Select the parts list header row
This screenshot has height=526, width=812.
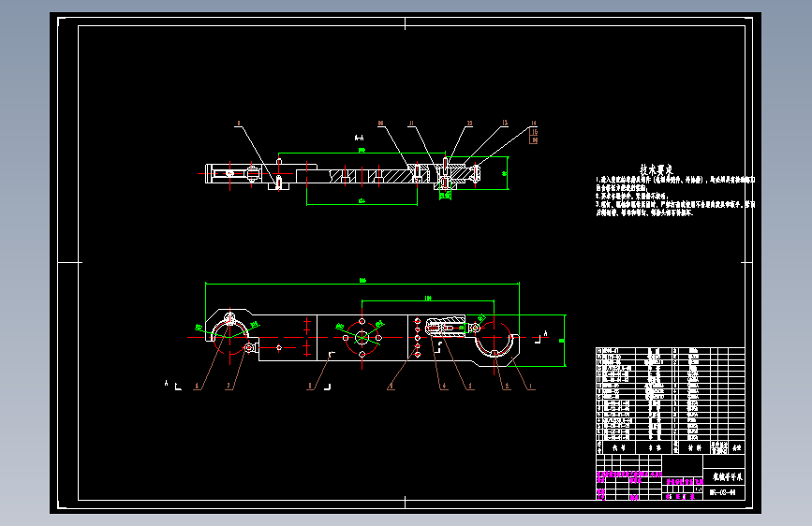pyautogui.click(x=670, y=447)
